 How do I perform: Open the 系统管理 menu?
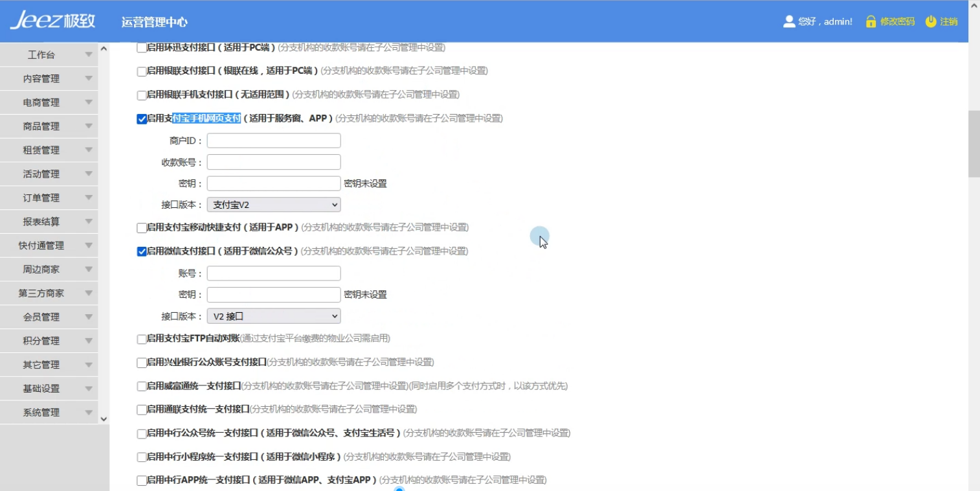49,413
